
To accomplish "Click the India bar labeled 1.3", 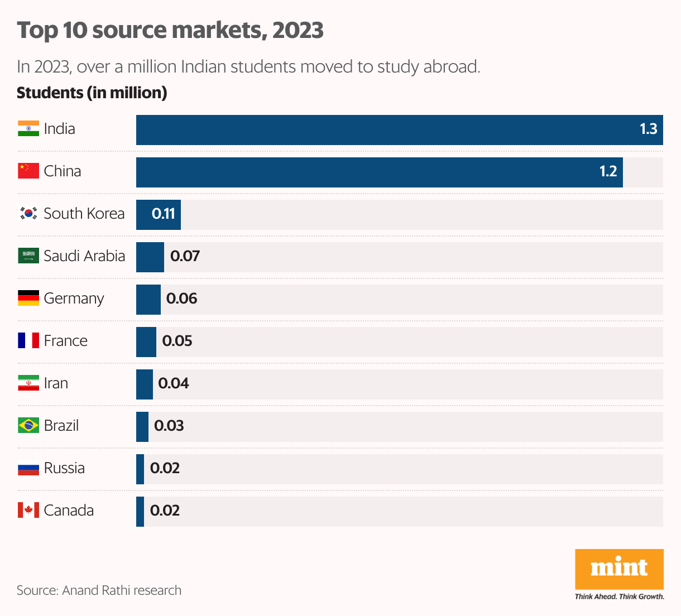I will (x=399, y=130).
